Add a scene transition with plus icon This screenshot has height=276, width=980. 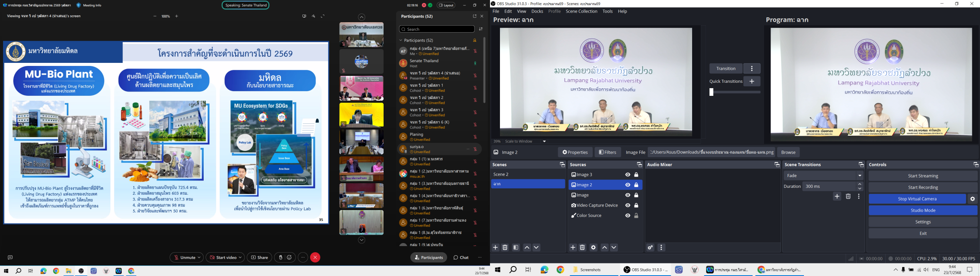tap(837, 197)
